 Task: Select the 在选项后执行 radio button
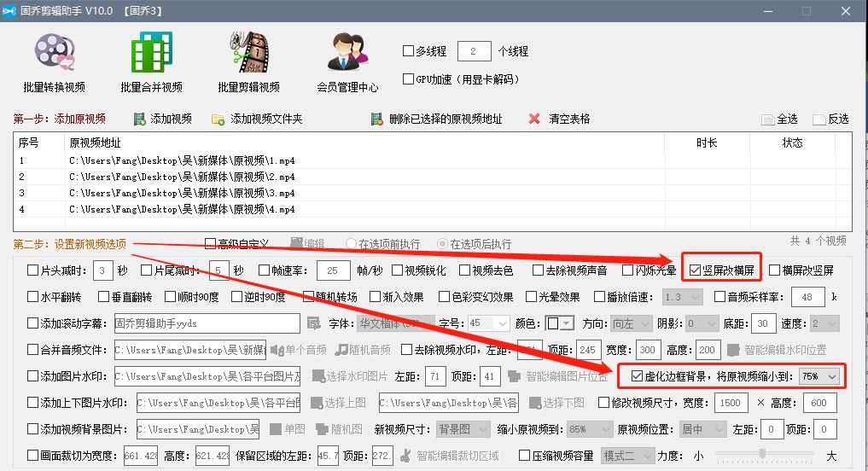click(x=442, y=243)
